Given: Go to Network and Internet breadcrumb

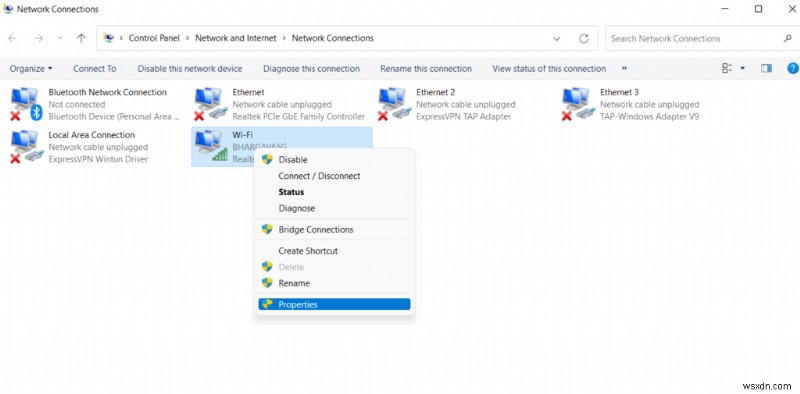Looking at the screenshot, I should point(236,38).
